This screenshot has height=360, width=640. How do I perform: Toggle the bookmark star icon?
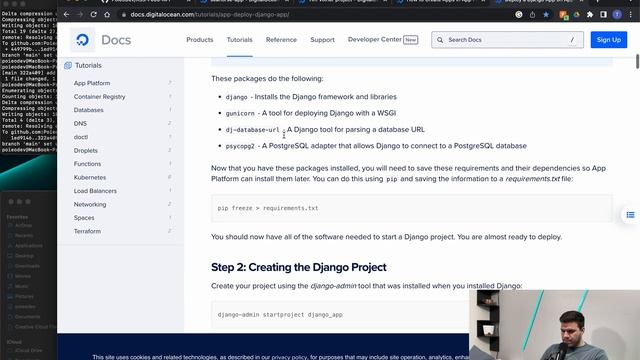pyautogui.click(x=546, y=15)
